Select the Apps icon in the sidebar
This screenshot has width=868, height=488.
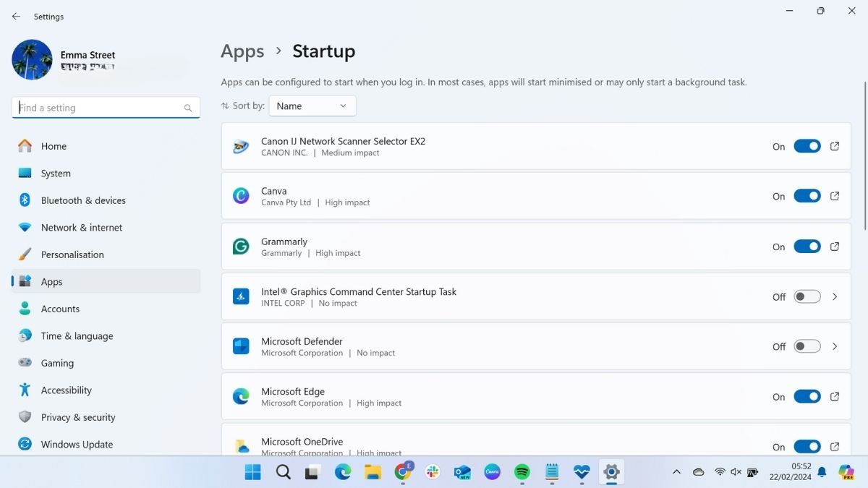tap(25, 281)
